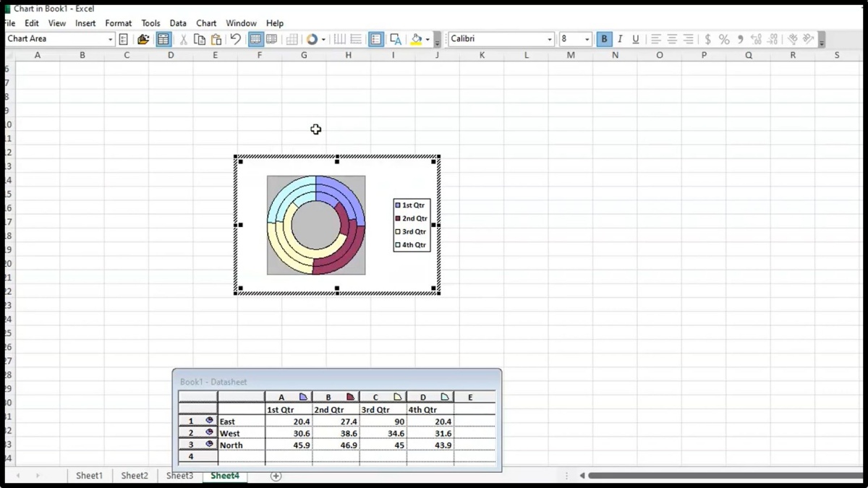
Task: Open the Chart menu
Action: tap(206, 22)
